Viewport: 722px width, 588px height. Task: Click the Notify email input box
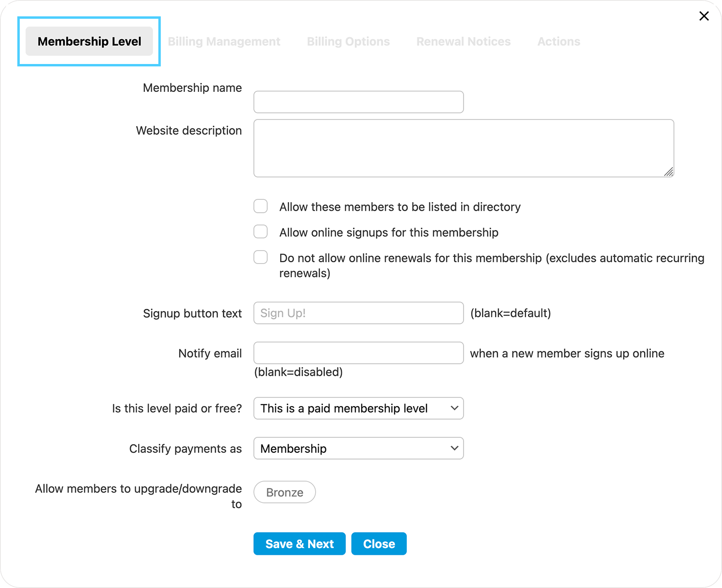(358, 353)
